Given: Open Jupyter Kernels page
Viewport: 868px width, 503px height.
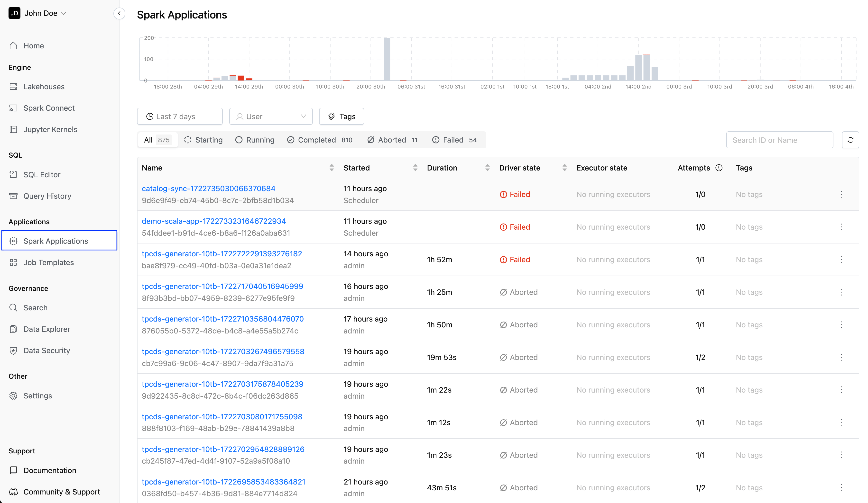Looking at the screenshot, I should tap(50, 129).
